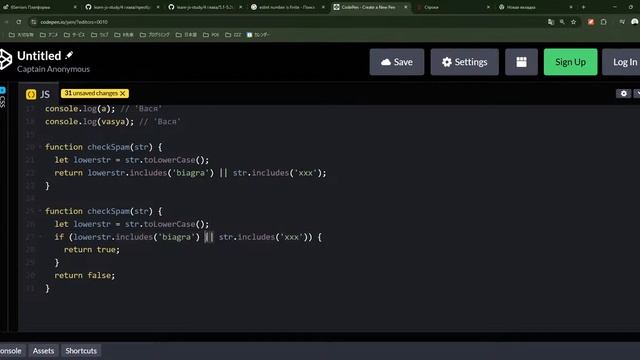
Task: Click the red extension icon
Action: point(591,22)
